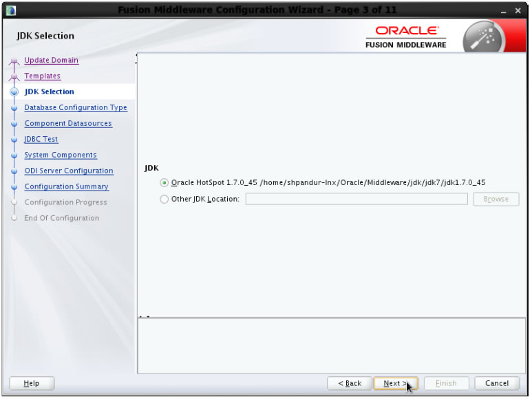Click the empty message pane at bottom

click(x=332, y=346)
